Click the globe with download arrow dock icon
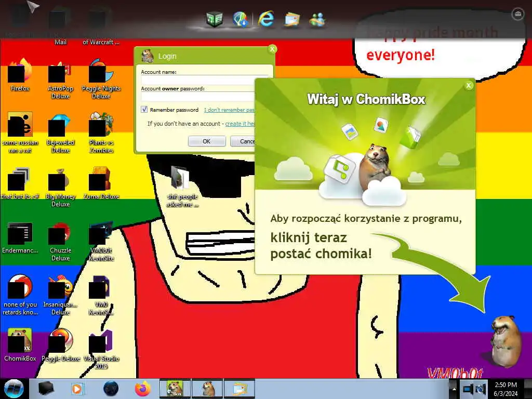The width and height of the screenshot is (532, 399). pos(241,19)
